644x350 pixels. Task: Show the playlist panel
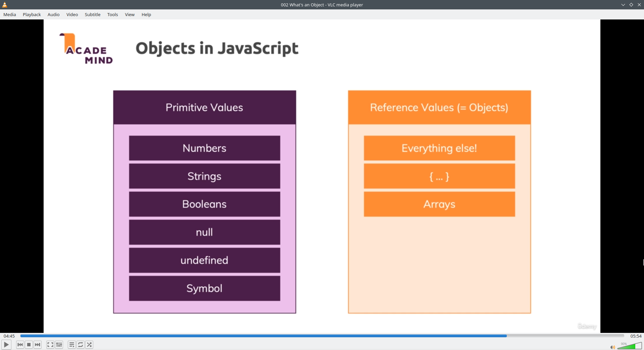pos(71,345)
